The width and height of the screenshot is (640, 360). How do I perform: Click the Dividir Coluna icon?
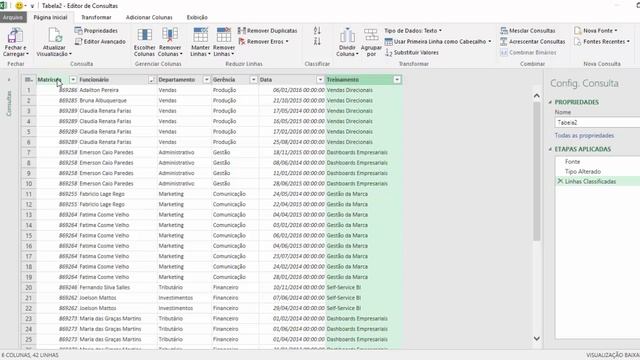[347, 36]
